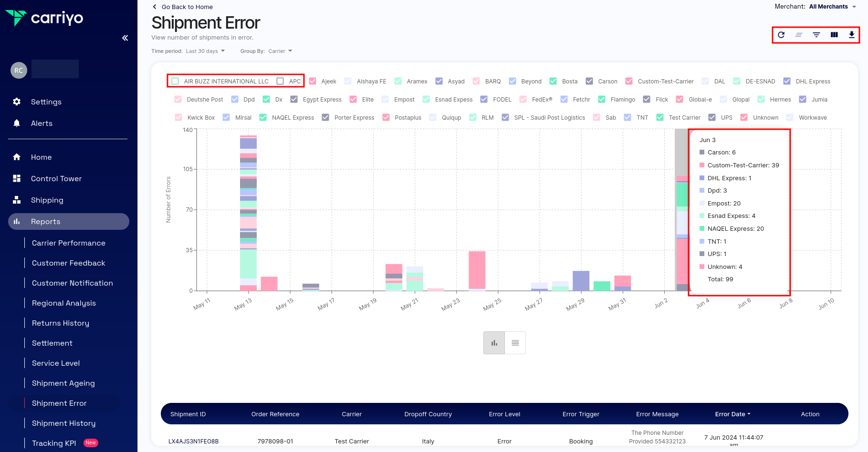Image resolution: width=868 pixels, height=452 pixels.
Task: Click the pink May 24 bar
Action: click(477, 270)
